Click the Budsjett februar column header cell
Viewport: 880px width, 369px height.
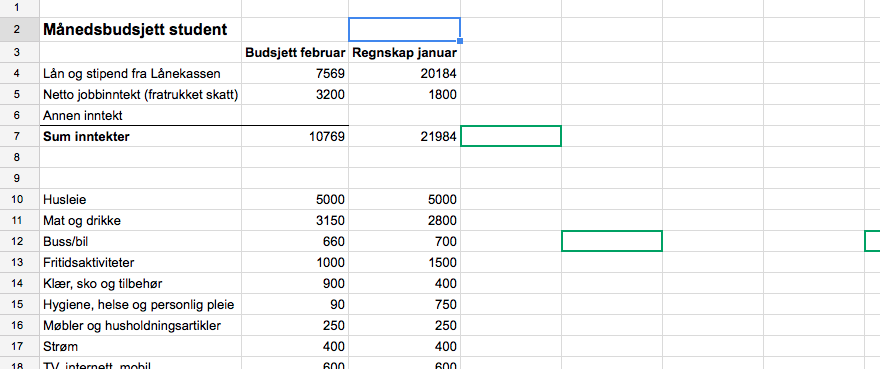click(295, 52)
